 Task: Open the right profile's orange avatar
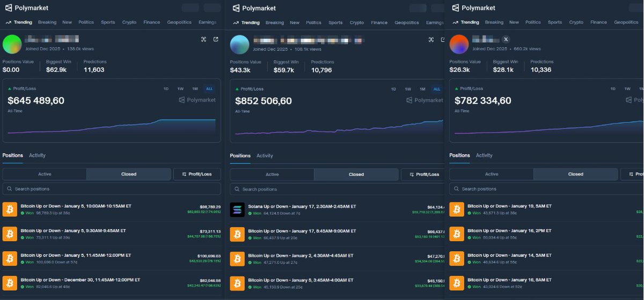point(459,44)
